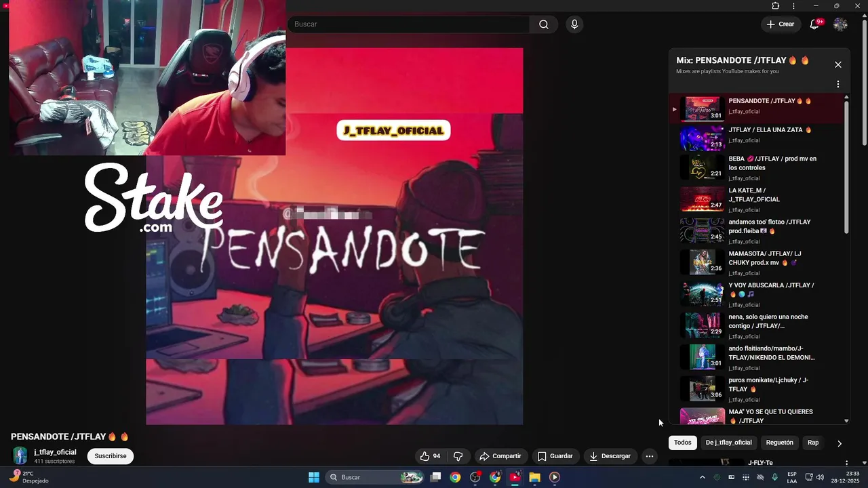Focus the Windows taskbar Buscar box
The image size is (868, 488).
point(375,477)
